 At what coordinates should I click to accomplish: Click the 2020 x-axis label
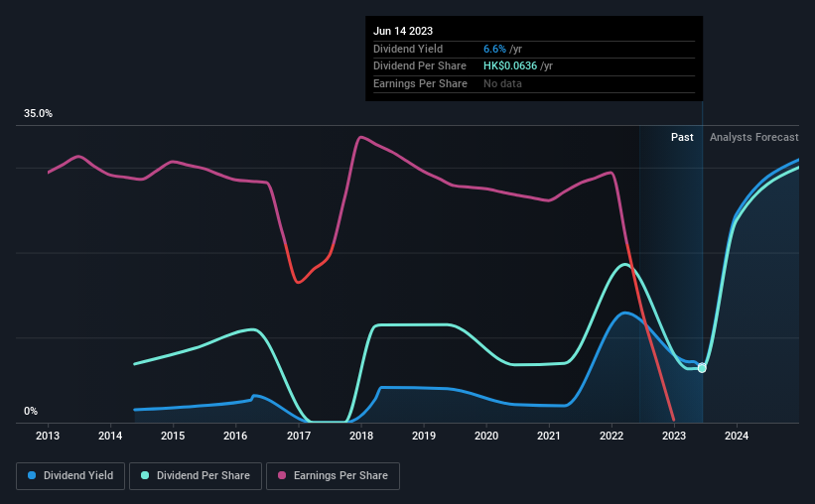[x=486, y=436]
